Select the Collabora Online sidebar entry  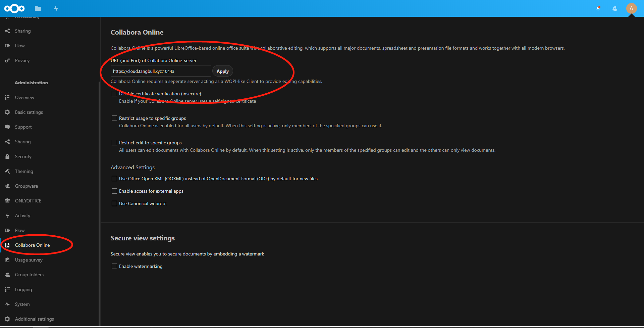tap(50, 245)
